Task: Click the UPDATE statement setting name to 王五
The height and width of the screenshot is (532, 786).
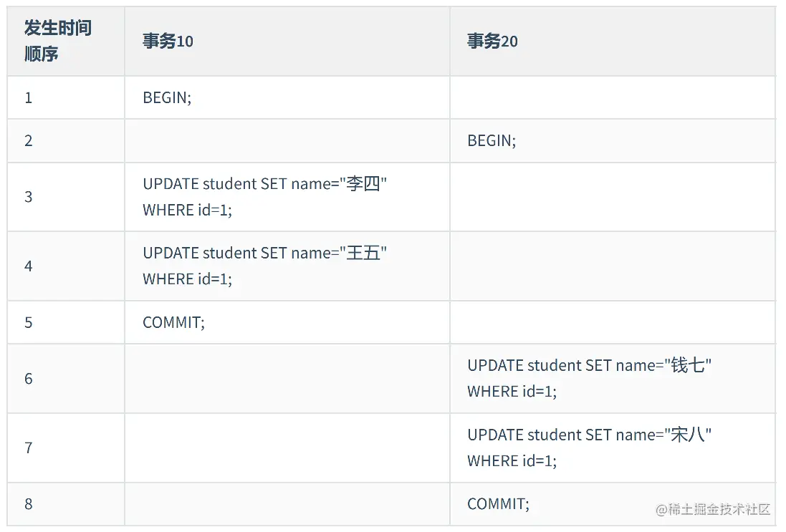Action: tap(264, 266)
